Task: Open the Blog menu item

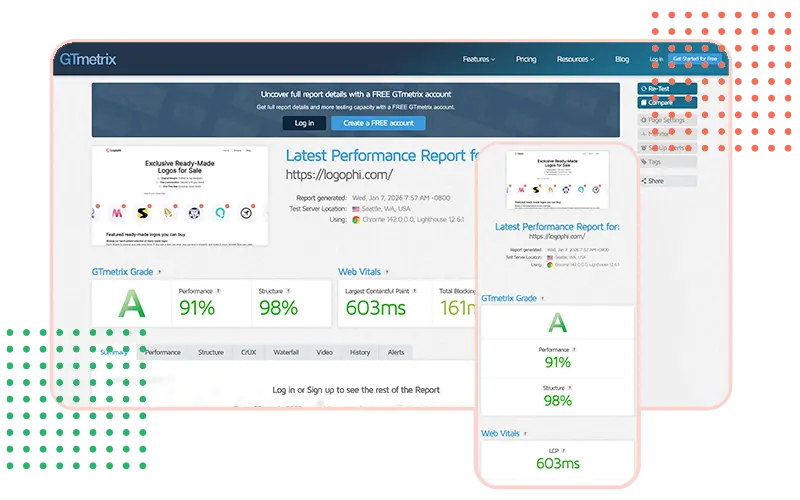Action: tap(622, 59)
